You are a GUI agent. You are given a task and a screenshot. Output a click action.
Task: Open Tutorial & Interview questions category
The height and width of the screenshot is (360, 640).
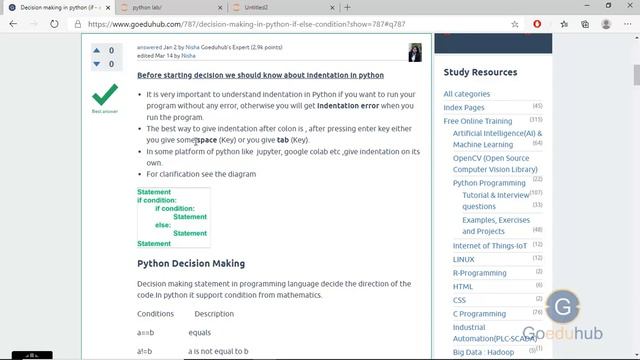(496, 201)
